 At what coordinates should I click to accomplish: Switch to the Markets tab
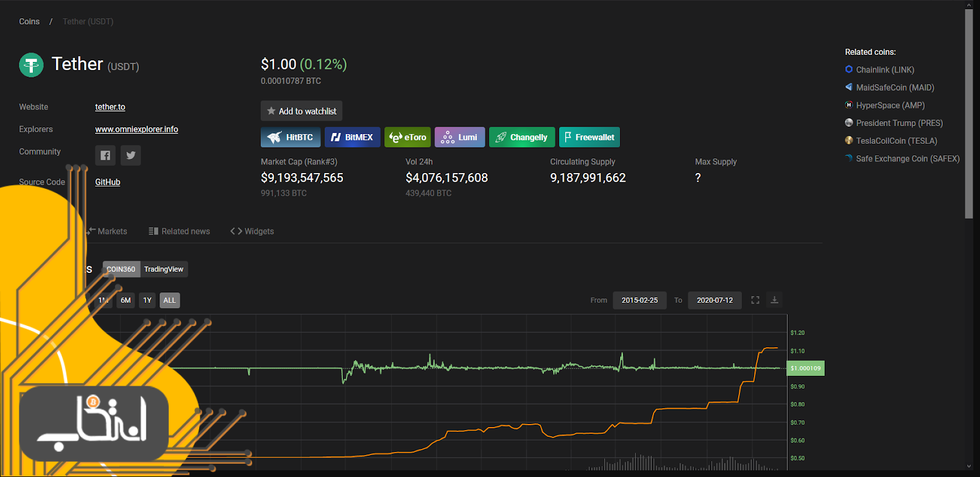click(x=107, y=231)
